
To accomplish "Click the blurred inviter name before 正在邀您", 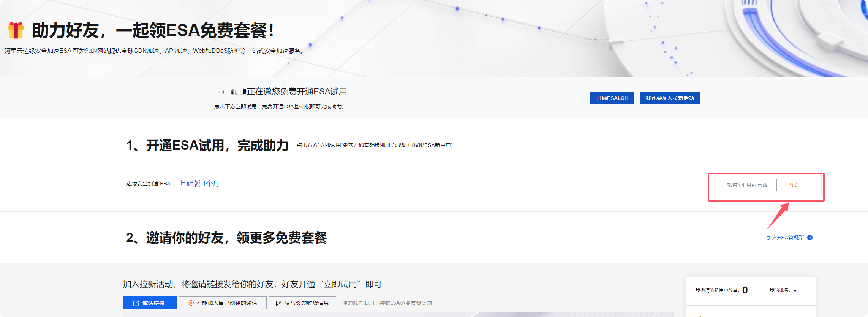I will point(233,92).
